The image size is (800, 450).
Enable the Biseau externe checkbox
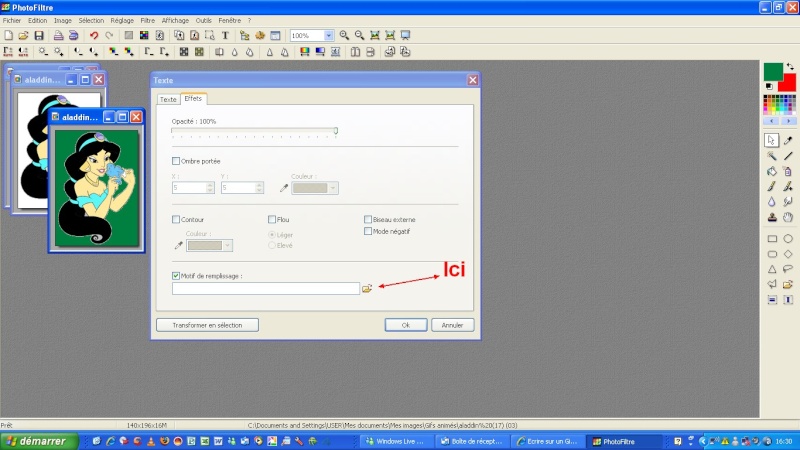click(368, 219)
